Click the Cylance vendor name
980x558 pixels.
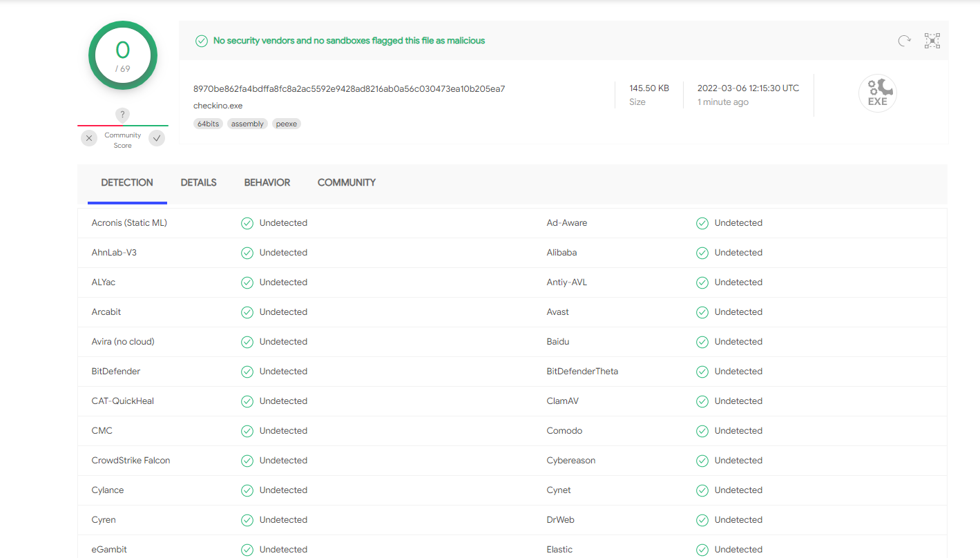pos(108,490)
